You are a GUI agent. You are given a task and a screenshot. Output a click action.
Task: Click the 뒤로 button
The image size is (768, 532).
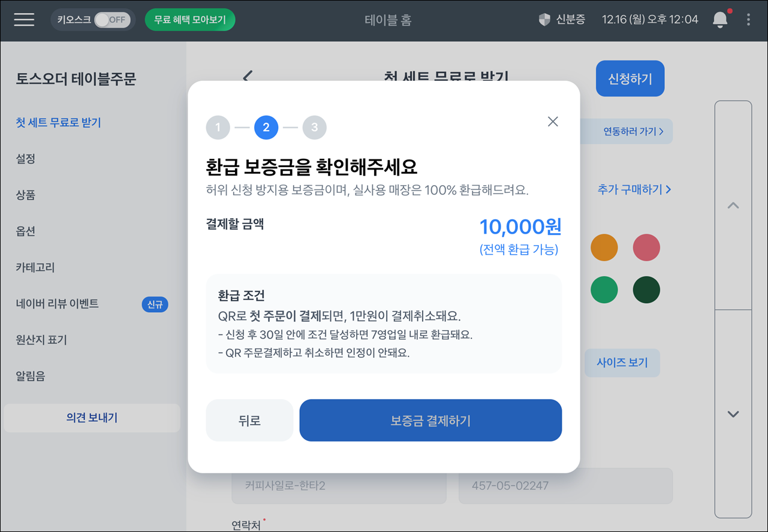pyautogui.click(x=249, y=421)
